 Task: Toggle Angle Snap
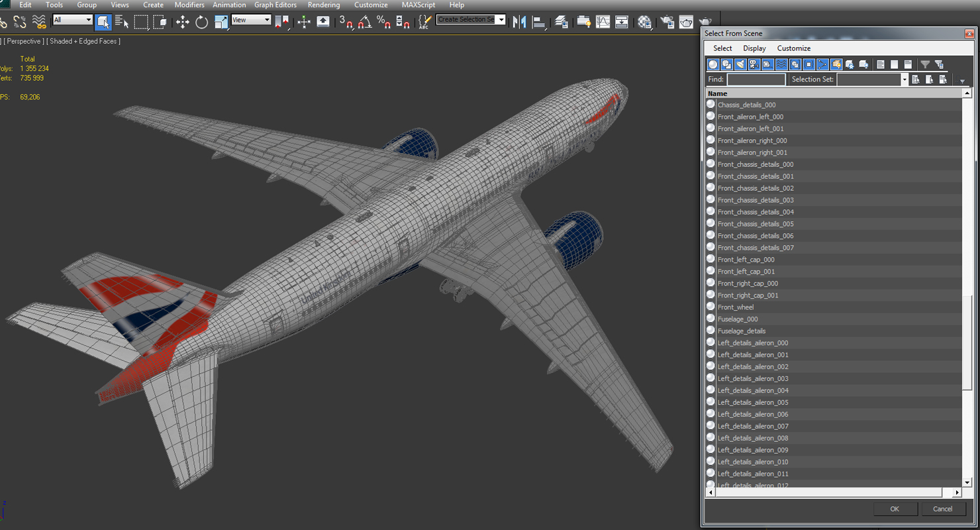[x=365, y=22]
